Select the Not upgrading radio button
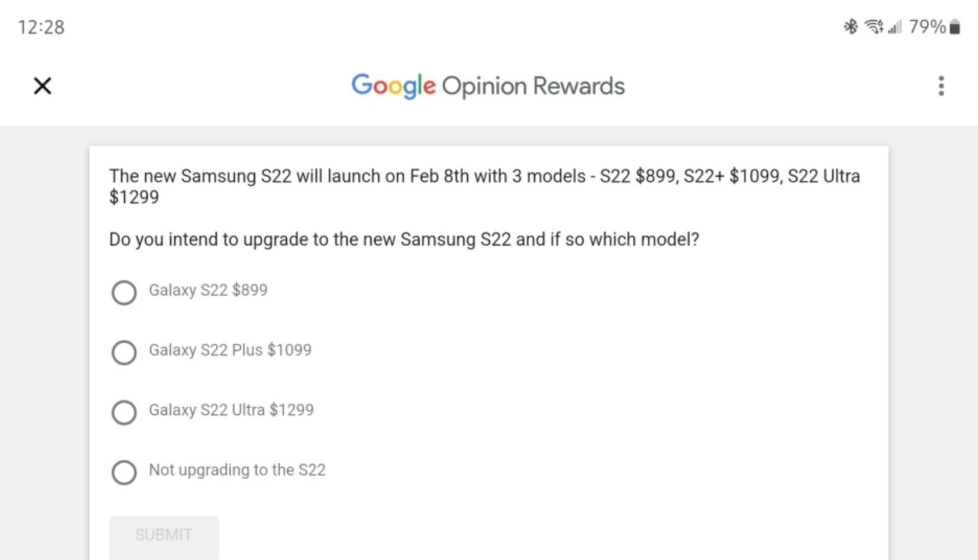 pyautogui.click(x=124, y=472)
